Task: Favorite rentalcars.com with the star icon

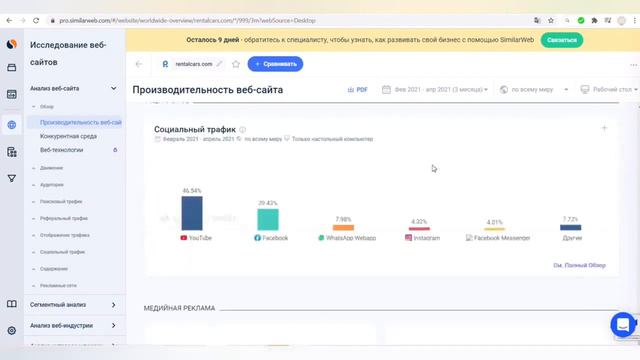Action: [236, 64]
